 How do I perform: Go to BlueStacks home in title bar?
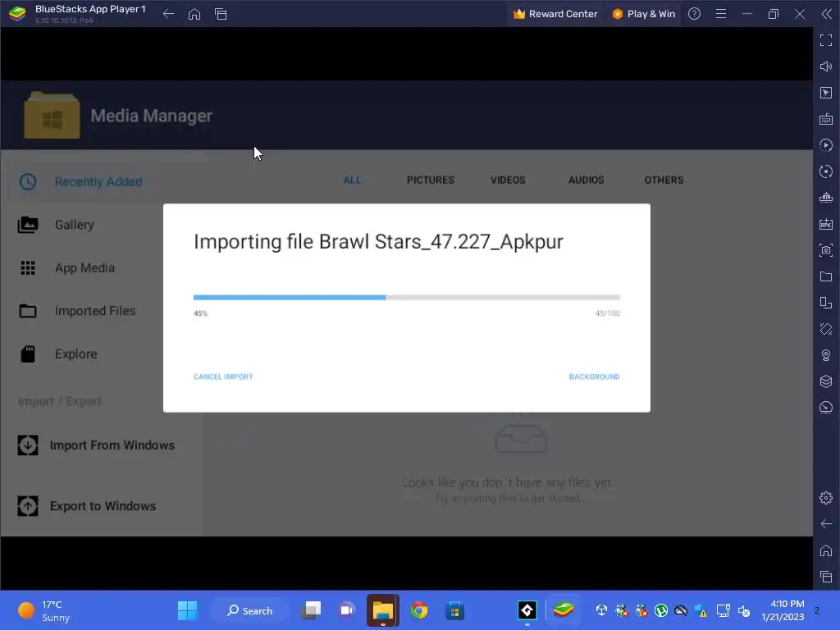[x=194, y=14]
